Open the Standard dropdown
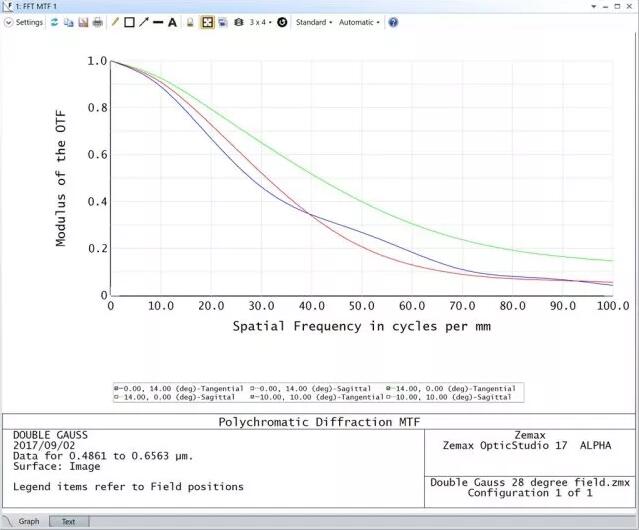The image size is (639, 530). pos(314,22)
